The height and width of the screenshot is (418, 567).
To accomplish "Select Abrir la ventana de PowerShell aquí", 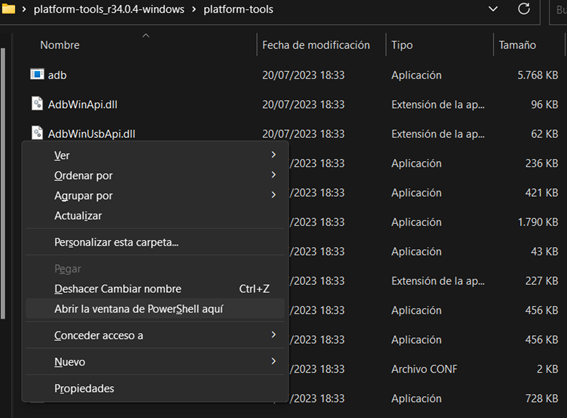I will pyautogui.click(x=155, y=309).
